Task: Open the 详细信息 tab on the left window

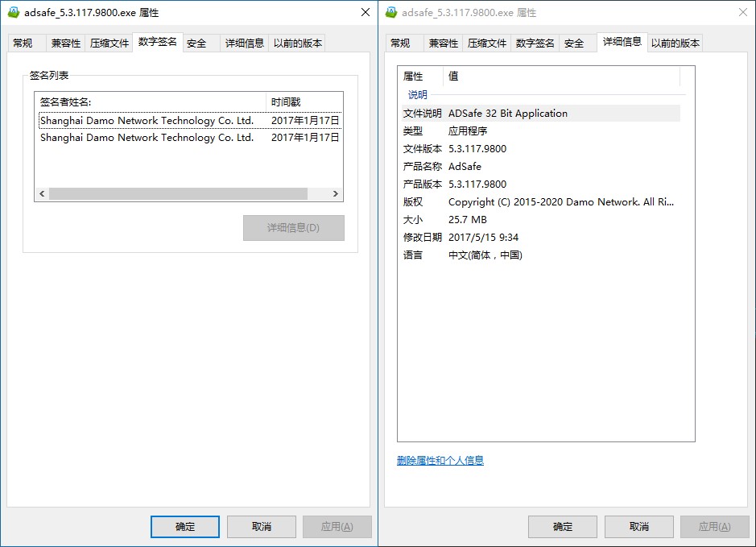Action: click(x=244, y=43)
